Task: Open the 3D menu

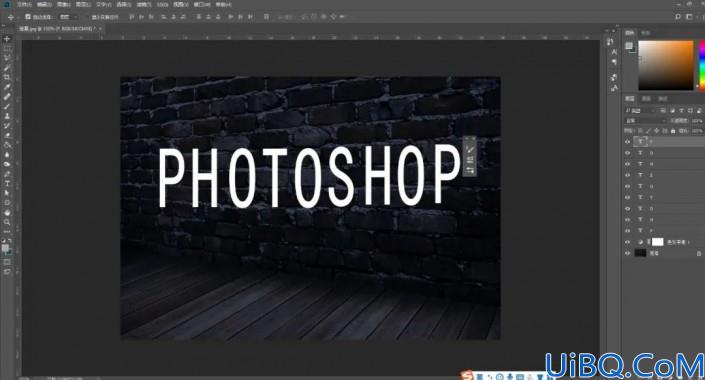Action: point(163,4)
